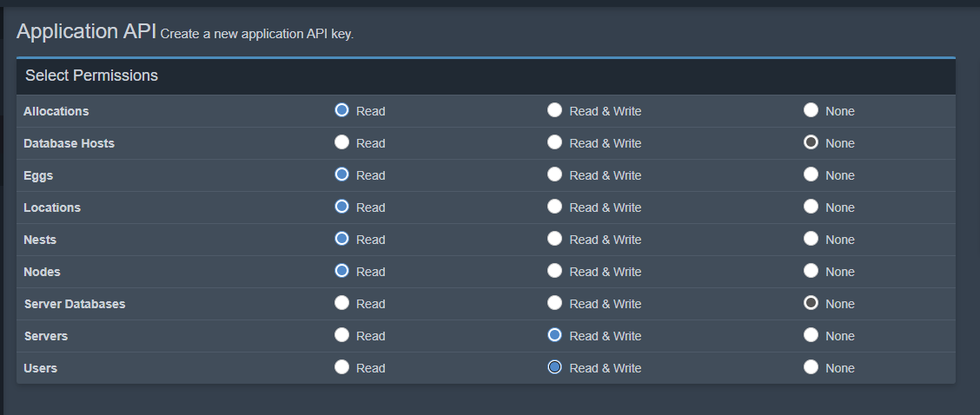Select Read for Server Databases
The width and height of the screenshot is (980, 415).
coord(342,303)
